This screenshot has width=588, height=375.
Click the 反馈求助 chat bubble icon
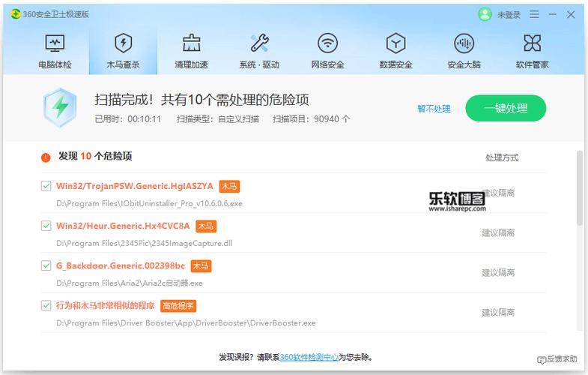pyautogui.click(x=542, y=360)
